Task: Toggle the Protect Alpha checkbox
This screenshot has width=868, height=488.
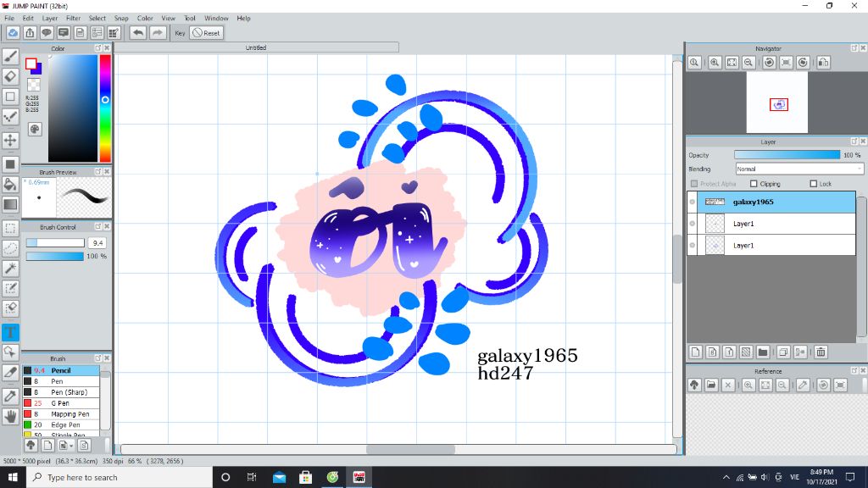Action: click(694, 184)
